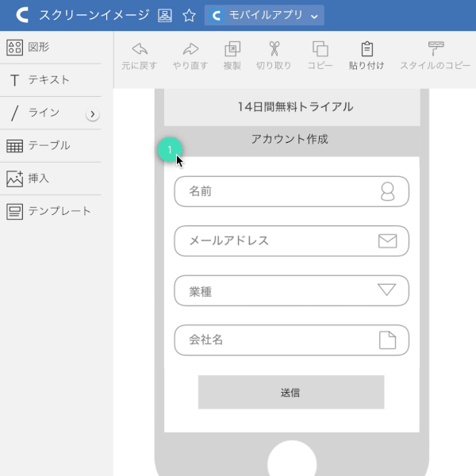Click the cut (切り取り) scissors icon
Viewport: 476px width, 476px height.
point(274,49)
